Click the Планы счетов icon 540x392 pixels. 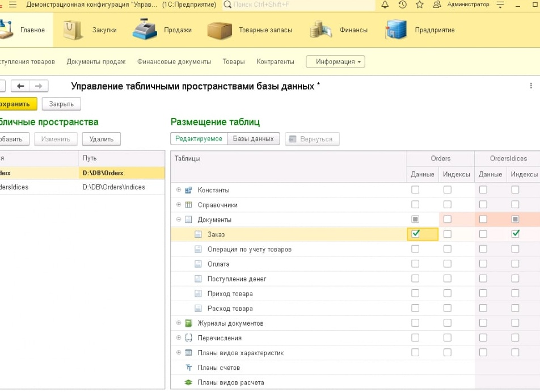pyautogui.click(x=188, y=368)
